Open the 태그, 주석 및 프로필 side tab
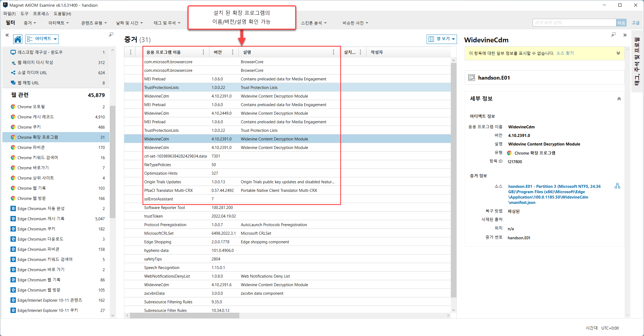 pyautogui.click(x=637, y=61)
